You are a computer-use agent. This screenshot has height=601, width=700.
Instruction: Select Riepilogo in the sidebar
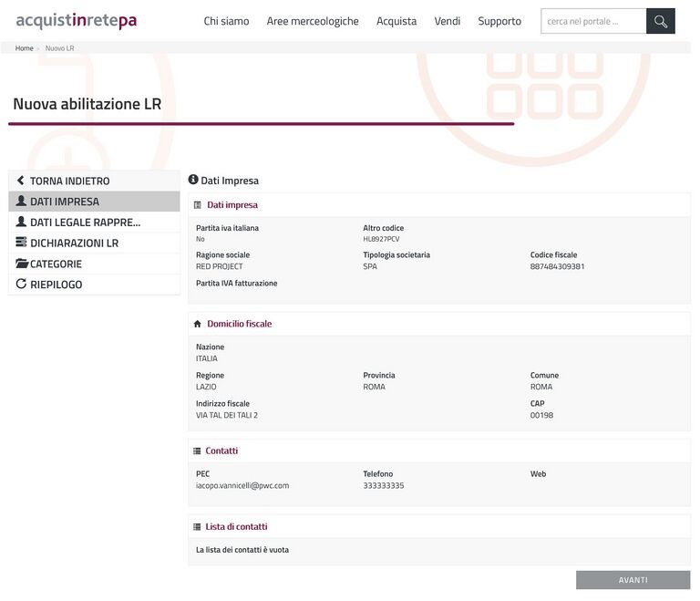(x=57, y=285)
